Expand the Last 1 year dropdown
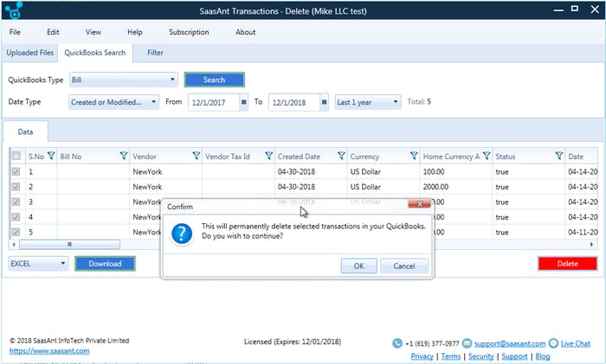 (x=396, y=102)
